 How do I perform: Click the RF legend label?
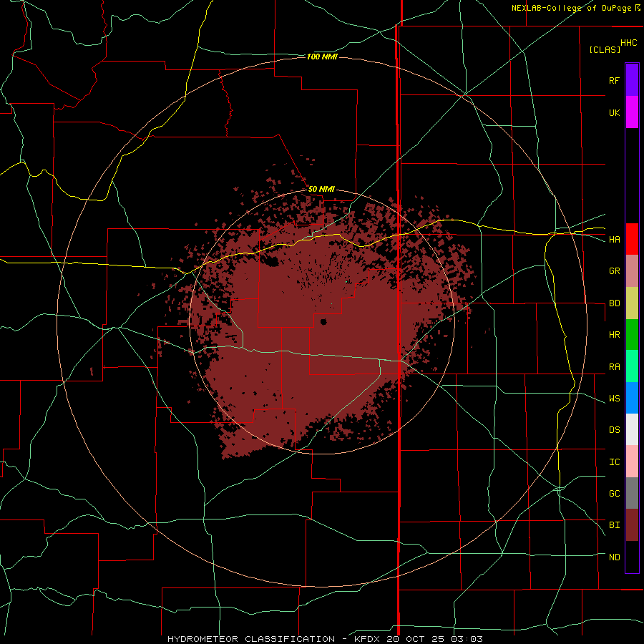(x=614, y=80)
